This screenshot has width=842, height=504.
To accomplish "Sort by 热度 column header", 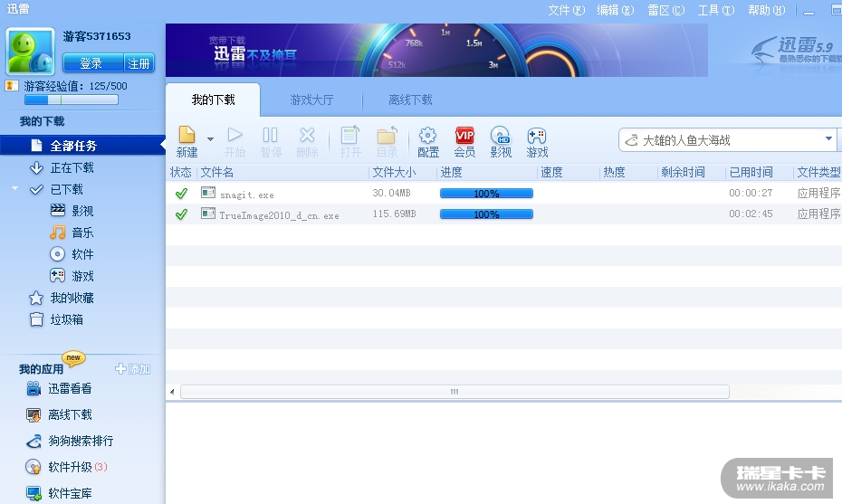I will pyautogui.click(x=614, y=172).
